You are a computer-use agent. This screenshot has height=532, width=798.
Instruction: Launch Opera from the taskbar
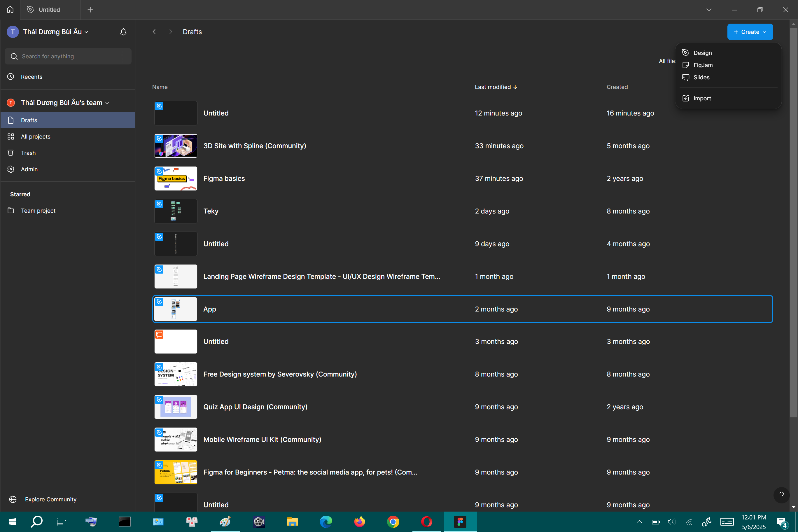pos(426,521)
